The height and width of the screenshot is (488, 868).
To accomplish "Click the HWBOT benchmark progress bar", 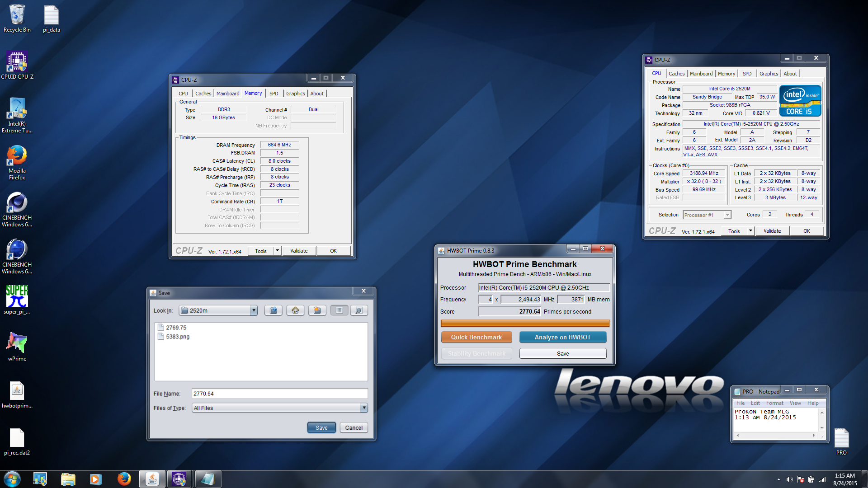I will click(x=525, y=323).
